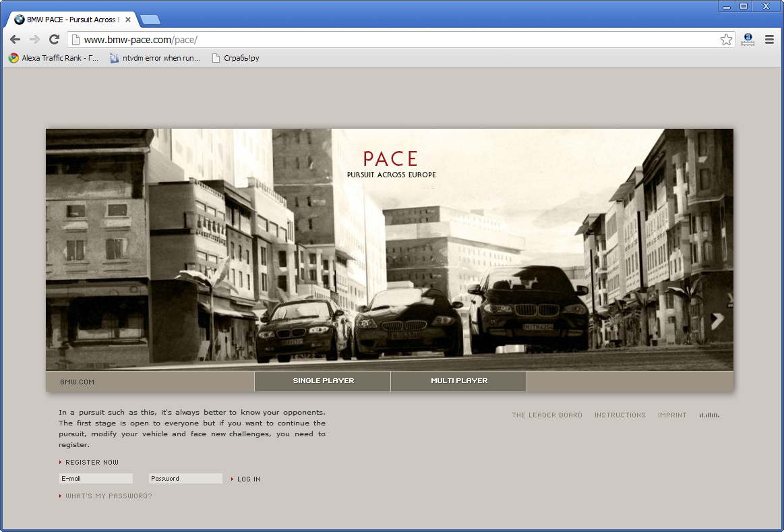This screenshot has width=784, height=532.
Task: Click What's My Password link
Action: 106,496
